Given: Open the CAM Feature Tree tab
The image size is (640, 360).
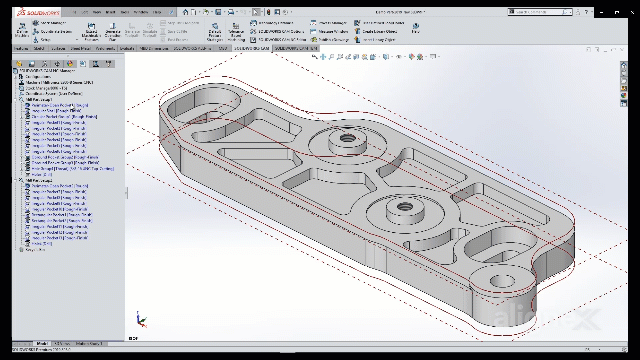Looking at the screenshot, I should pyautogui.click(x=82, y=64).
